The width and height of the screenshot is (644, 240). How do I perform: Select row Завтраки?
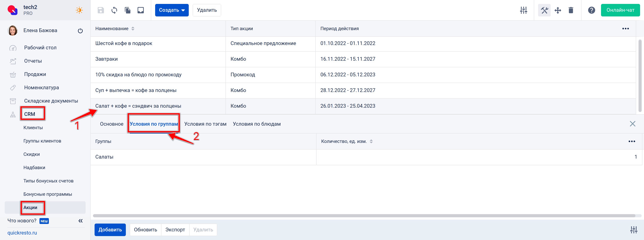pyautogui.click(x=363, y=59)
